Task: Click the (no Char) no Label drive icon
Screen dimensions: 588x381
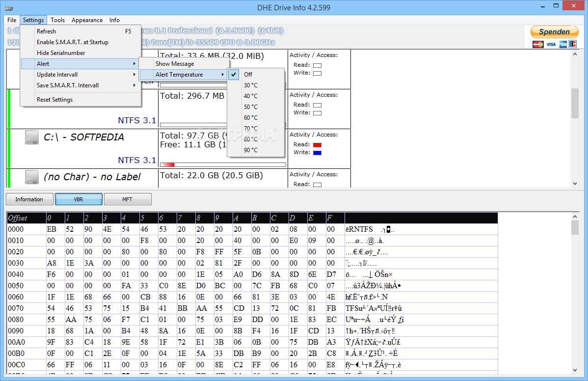Action: click(32, 177)
